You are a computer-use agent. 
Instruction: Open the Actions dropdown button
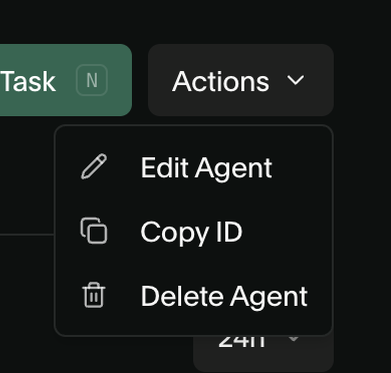pos(241,80)
